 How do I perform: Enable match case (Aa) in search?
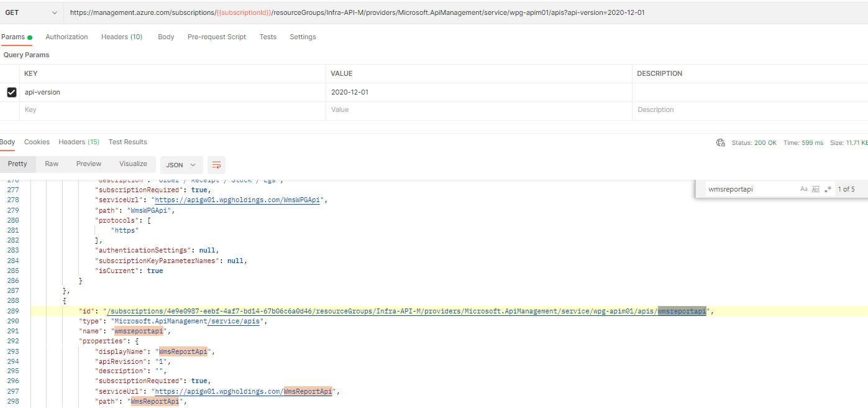(x=804, y=189)
